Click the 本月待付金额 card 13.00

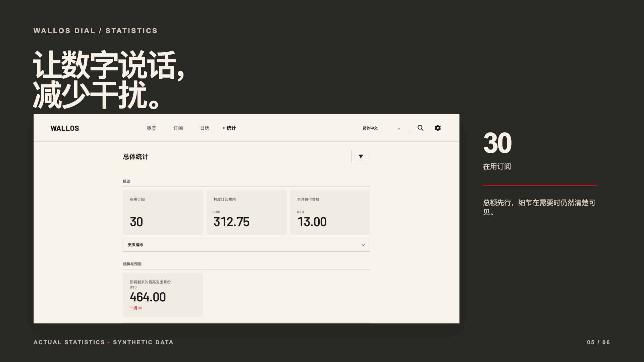pos(330,212)
